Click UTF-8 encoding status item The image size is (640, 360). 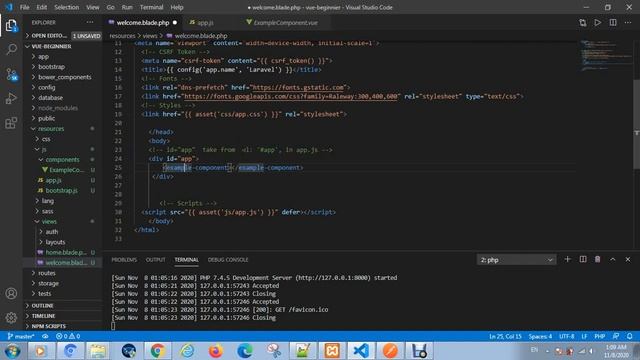(x=567, y=336)
